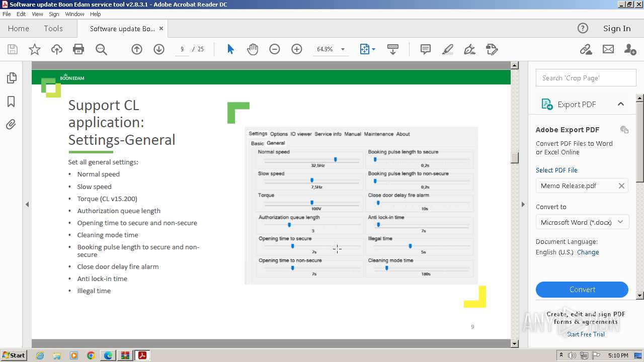The height and width of the screenshot is (362, 644).
Task: Click the blue Convert button
Action: pos(582,290)
